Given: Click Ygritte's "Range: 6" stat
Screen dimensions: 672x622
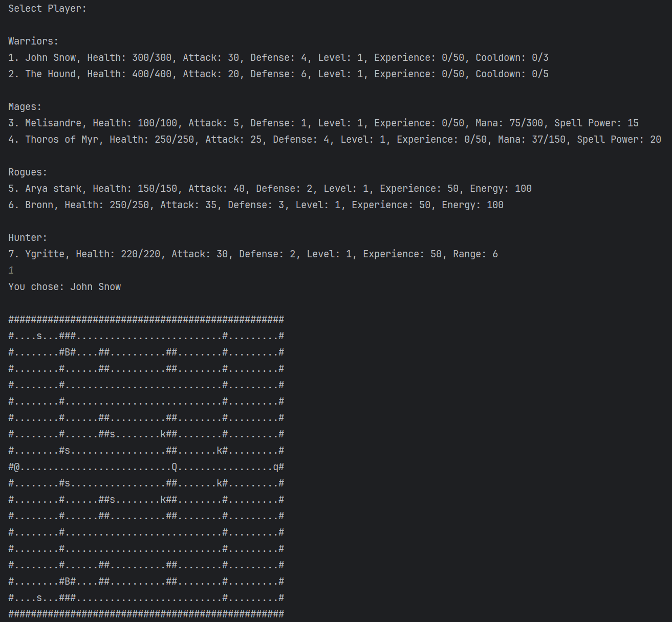Looking at the screenshot, I should 475,254.
